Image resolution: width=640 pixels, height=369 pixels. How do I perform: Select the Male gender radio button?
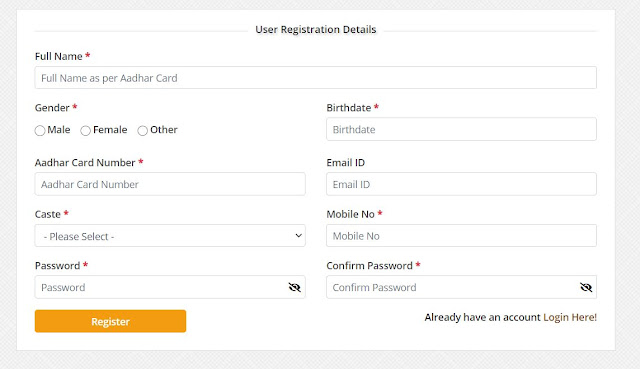pos(40,131)
